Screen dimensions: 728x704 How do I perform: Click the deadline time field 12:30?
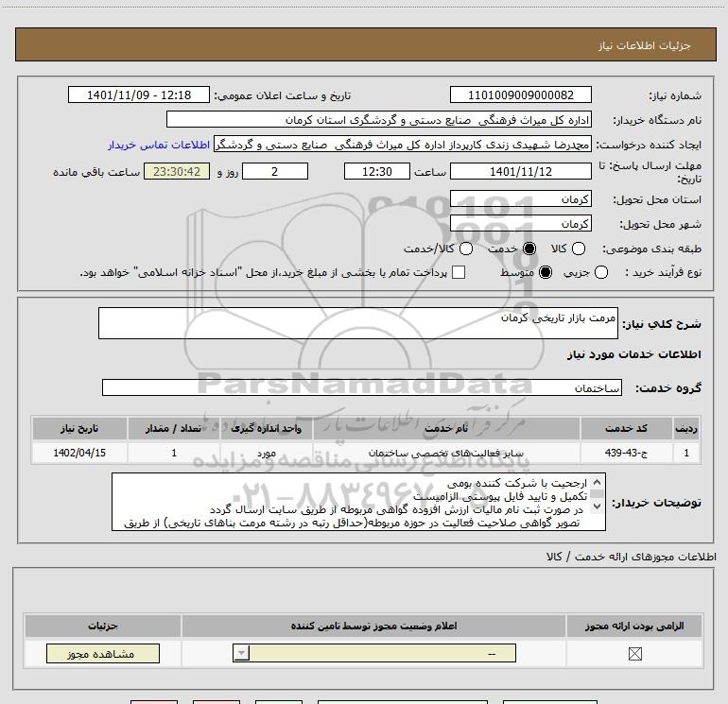coord(377,171)
